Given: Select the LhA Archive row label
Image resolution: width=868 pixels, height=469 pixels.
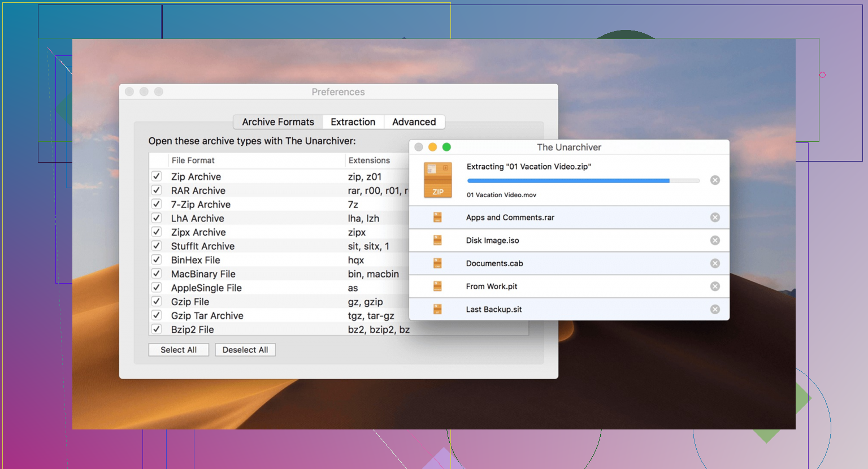Looking at the screenshot, I should (x=198, y=219).
